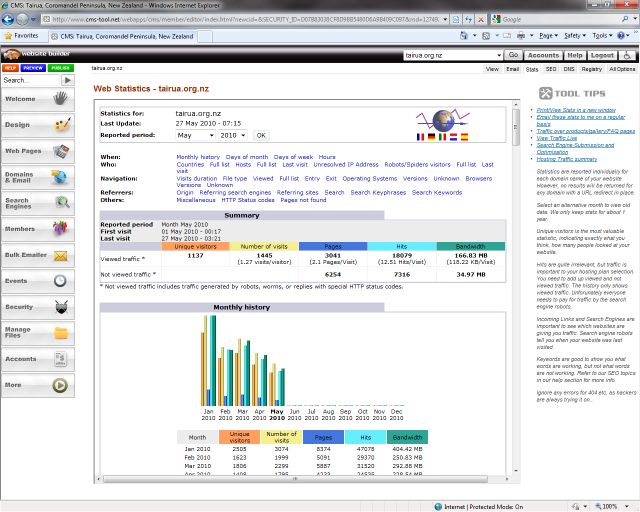The width and height of the screenshot is (640, 512).
Task: Click the sidebar search go arrow
Action: 67,80
